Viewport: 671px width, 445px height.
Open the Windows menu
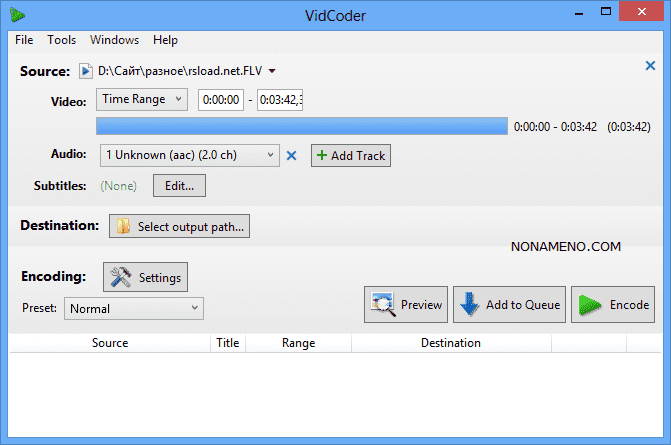pos(114,40)
